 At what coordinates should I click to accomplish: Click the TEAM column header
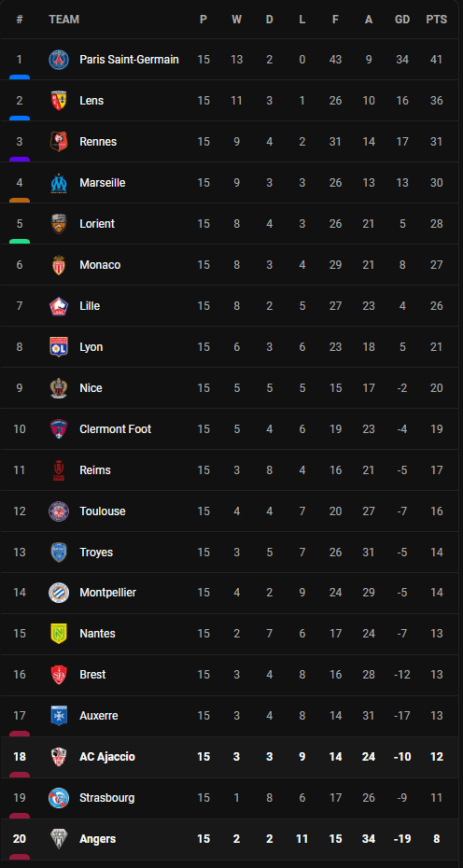pyautogui.click(x=63, y=20)
